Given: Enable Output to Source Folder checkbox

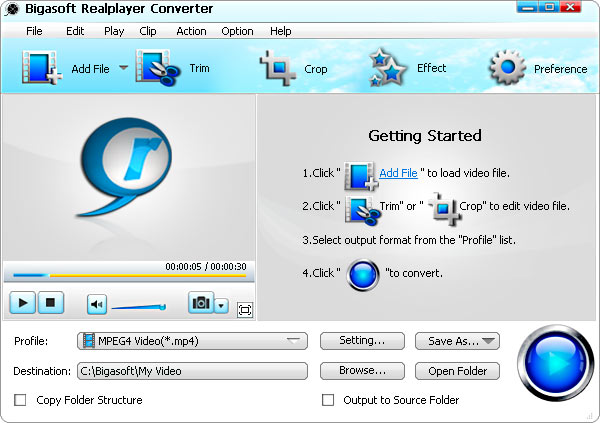Looking at the screenshot, I should tap(328, 400).
